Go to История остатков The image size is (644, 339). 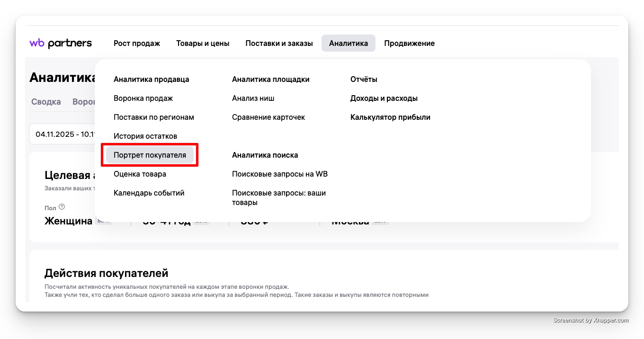click(x=145, y=136)
